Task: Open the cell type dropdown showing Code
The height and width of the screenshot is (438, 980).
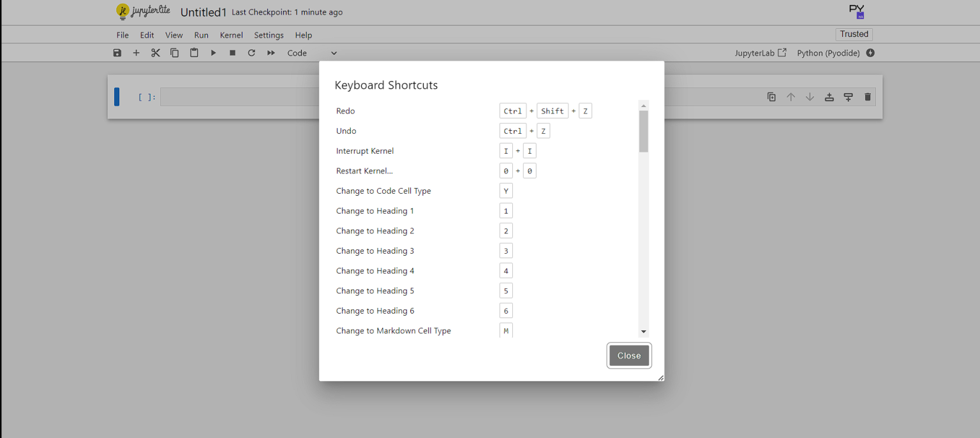Action: tap(313, 53)
